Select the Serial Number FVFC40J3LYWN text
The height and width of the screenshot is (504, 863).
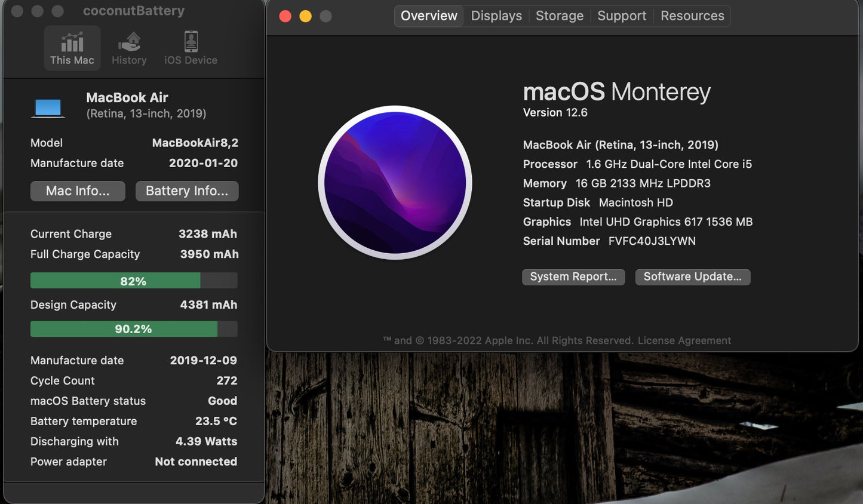652,241
